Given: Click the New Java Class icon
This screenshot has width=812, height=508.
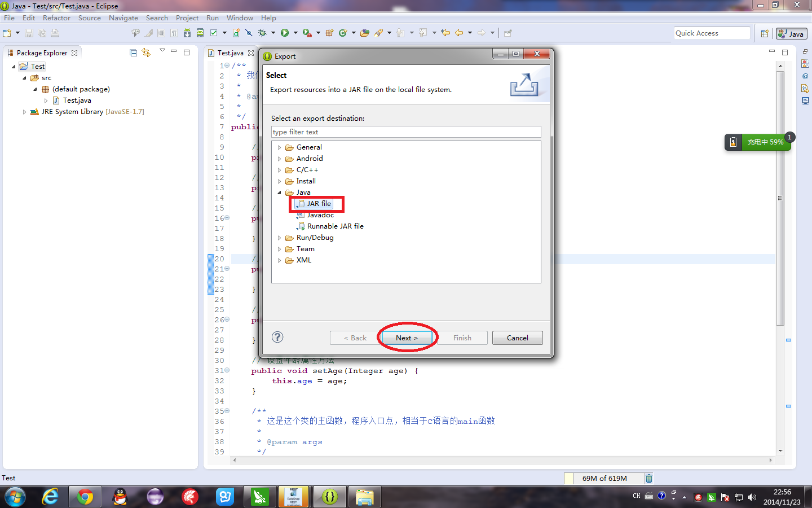Looking at the screenshot, I should pos(342,33).
